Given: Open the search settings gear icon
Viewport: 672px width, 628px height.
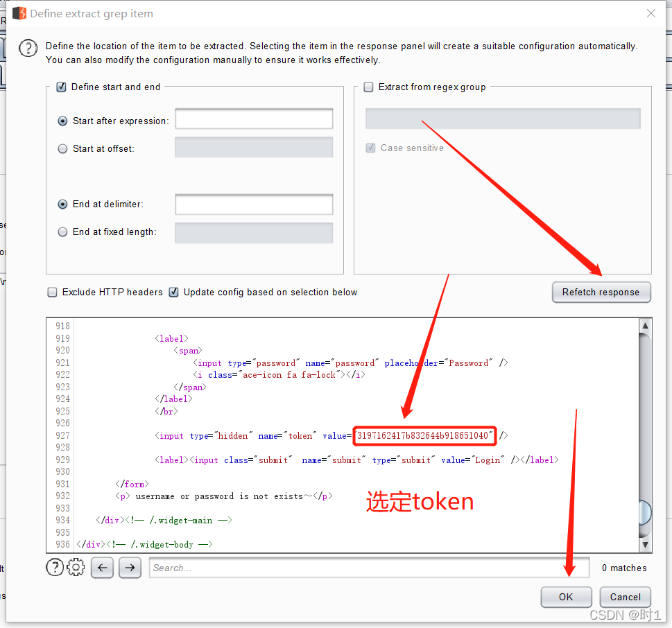Looking at the screenshot, I should click(76, 567).
